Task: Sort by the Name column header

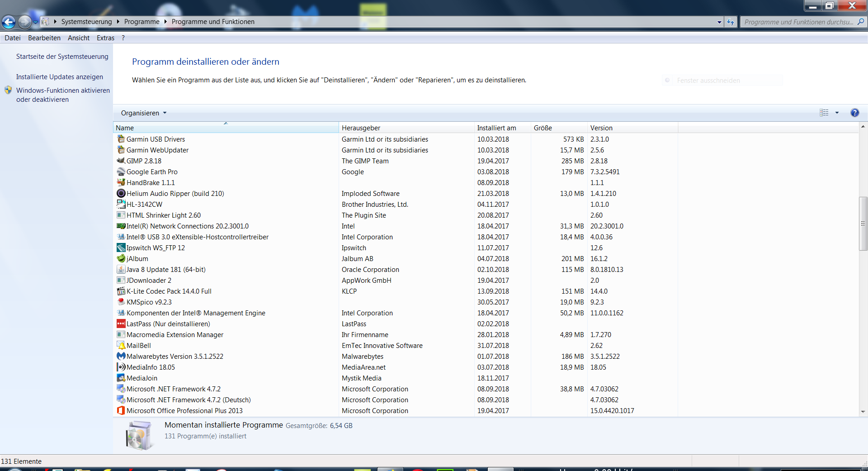Action: (x=226, y=128)
